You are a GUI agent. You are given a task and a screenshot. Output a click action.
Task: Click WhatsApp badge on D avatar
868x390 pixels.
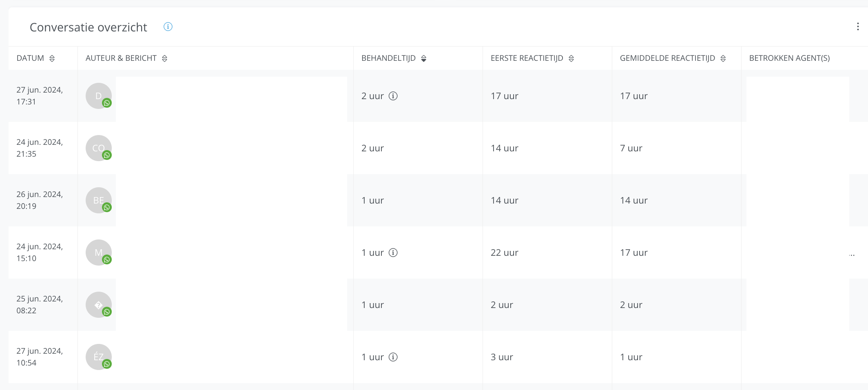tap(107, 103)
